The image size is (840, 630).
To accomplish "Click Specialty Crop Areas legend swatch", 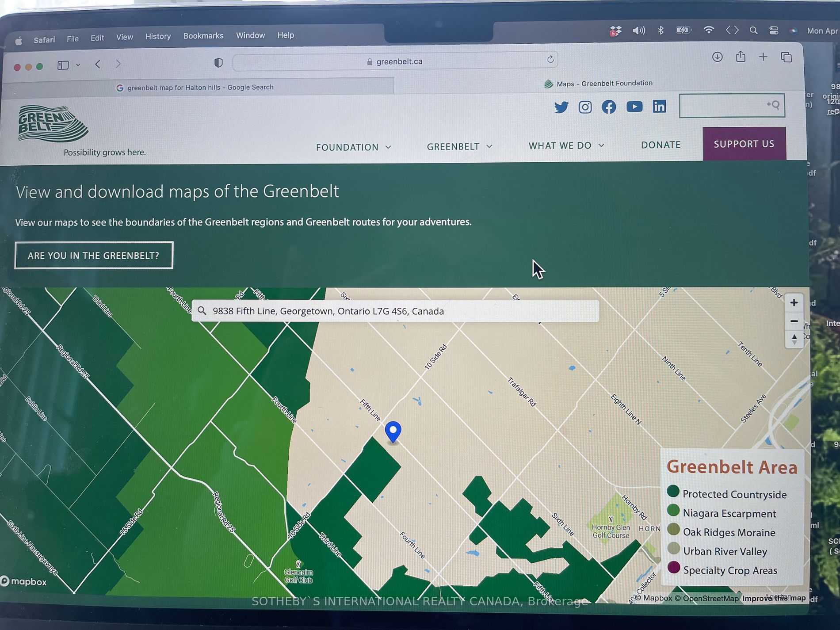I will point(673,568).
